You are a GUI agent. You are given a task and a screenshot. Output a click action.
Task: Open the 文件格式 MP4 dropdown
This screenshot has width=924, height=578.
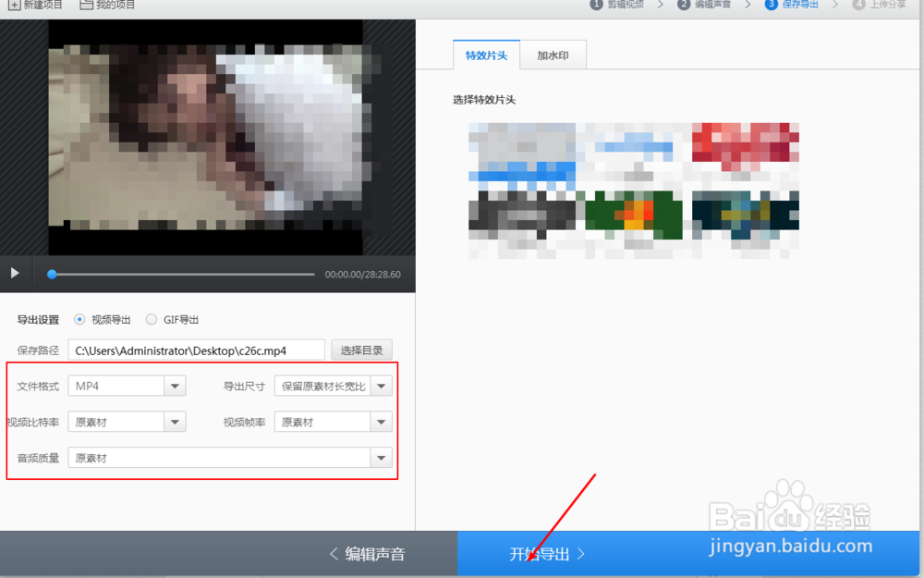tap(127, 387)
